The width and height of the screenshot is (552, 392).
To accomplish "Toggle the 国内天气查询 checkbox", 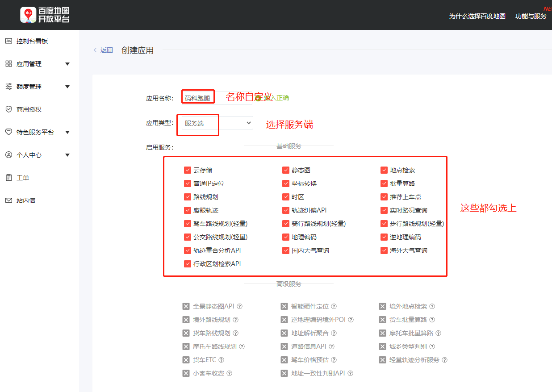I will [286, 250].
